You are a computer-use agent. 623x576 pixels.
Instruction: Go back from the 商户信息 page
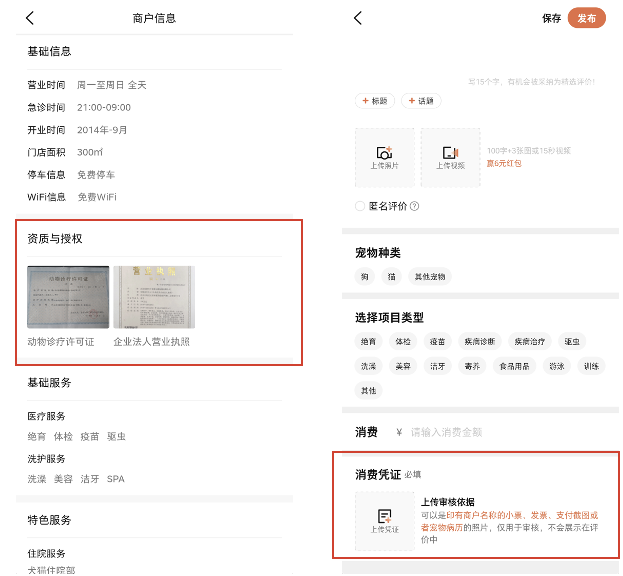tap(30, 18)
